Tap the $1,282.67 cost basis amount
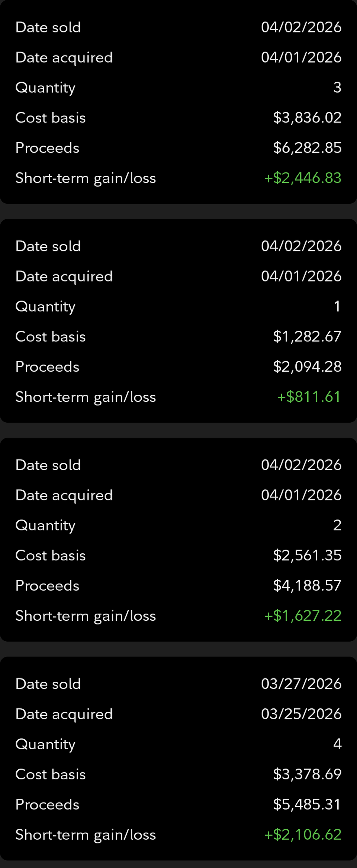This screenshot has height=868, width=357. pos(307,337)
